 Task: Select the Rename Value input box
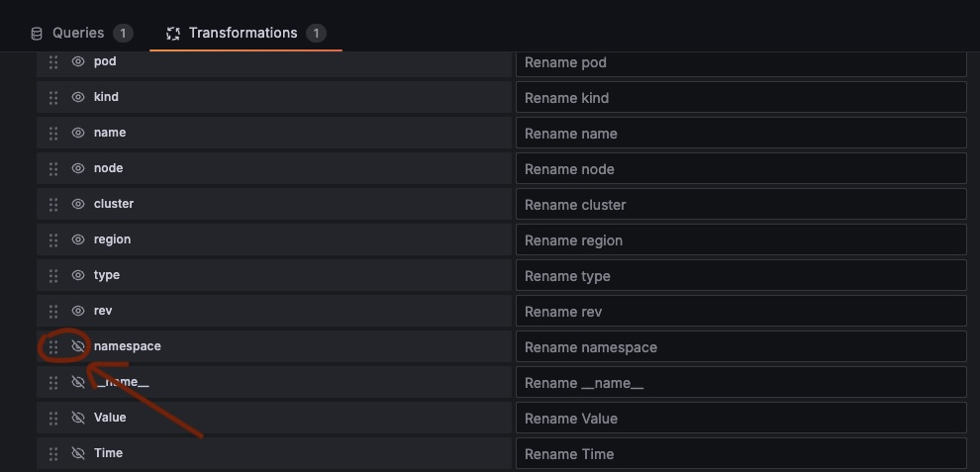coord(740,419)
